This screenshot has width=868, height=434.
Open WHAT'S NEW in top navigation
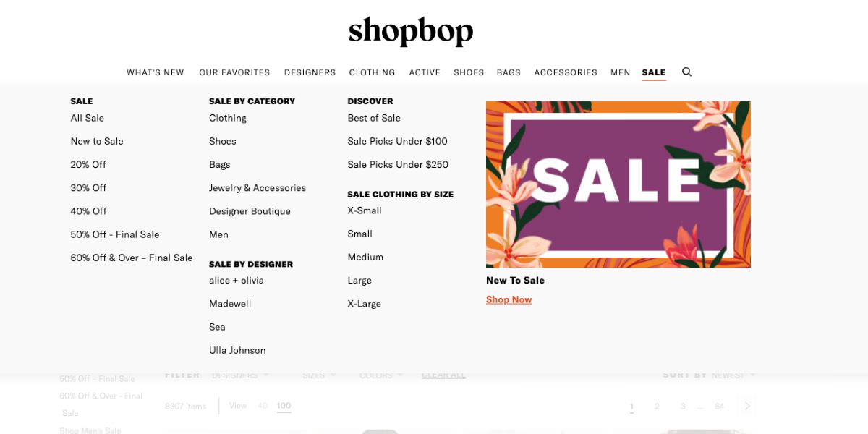[x=156, y=72]
